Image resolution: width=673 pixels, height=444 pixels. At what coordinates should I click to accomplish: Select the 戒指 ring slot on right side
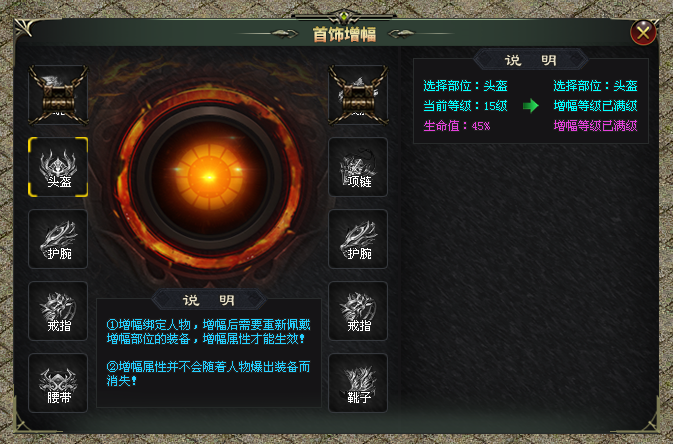coord(358,311)
